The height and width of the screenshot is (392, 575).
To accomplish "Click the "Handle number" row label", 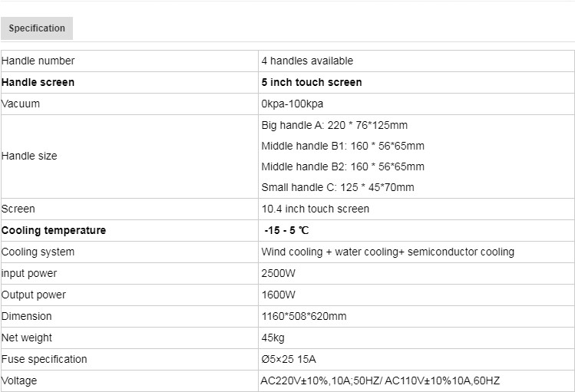I will (38, 61).
